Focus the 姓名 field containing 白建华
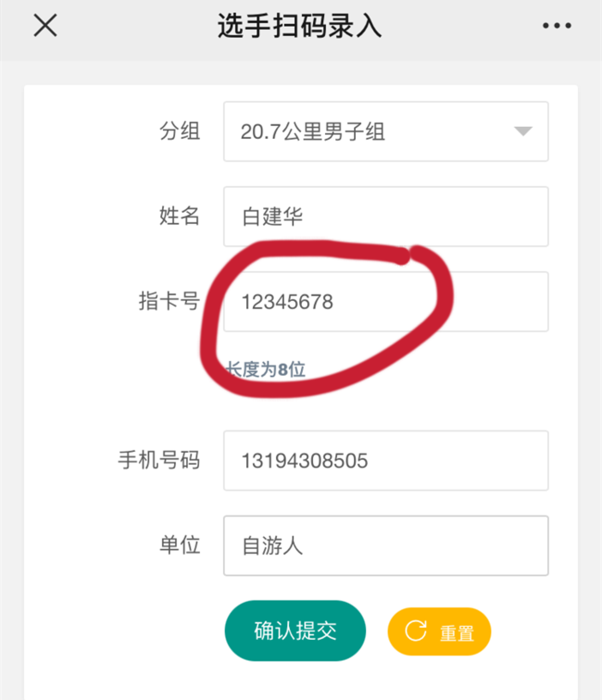Viewport: 602px width, 700px height. 385,216
